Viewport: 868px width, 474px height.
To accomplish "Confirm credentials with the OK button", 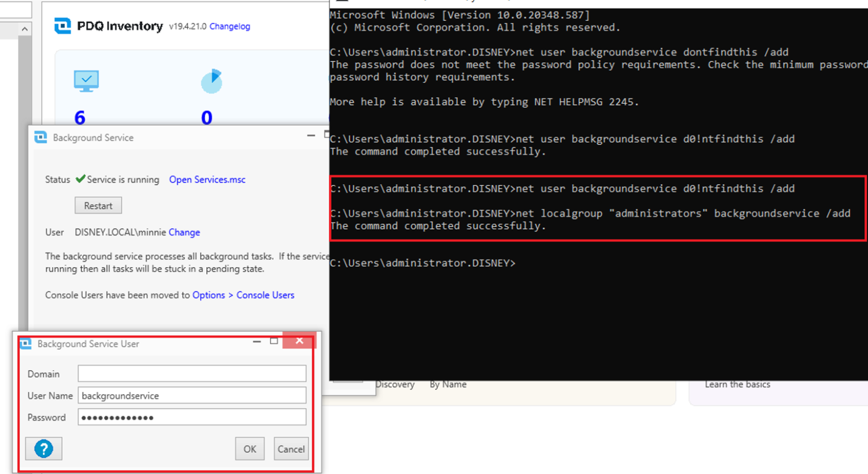I will (x=249, y=449).
